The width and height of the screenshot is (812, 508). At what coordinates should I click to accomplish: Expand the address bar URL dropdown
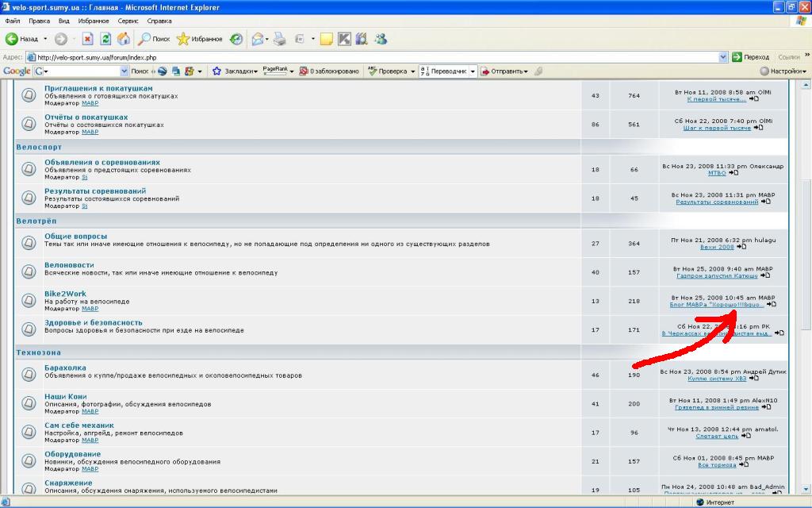pos(723,57)
